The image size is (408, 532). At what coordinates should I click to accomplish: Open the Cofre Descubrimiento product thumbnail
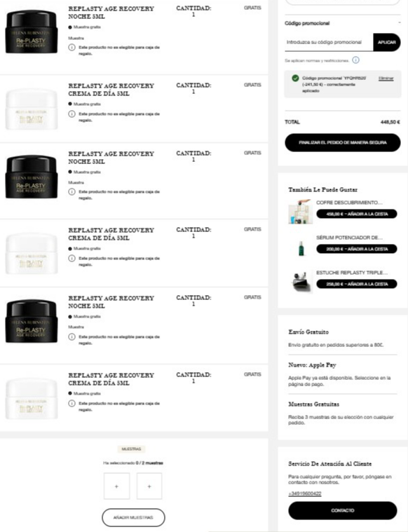coord(301,212)
